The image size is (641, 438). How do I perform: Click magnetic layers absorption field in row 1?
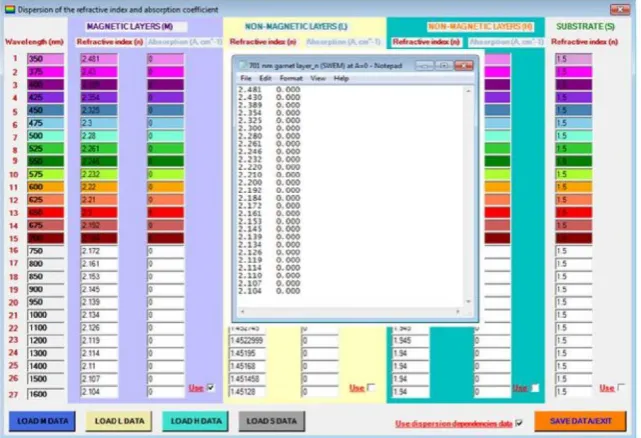click(166, 59)
